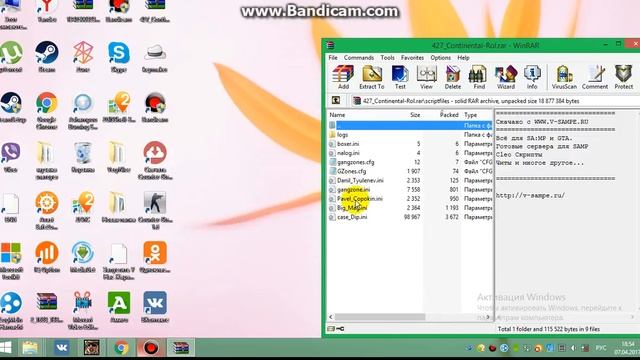640x360 pixels.
Task: Open the green Amigo browser shortcut
Action: point(119,307)
